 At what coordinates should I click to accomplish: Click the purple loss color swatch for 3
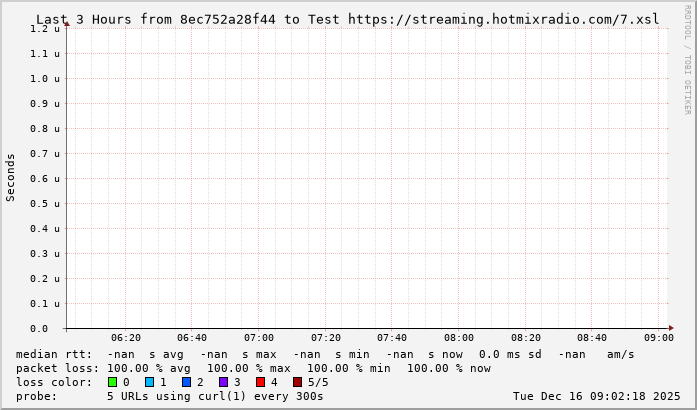223,382
